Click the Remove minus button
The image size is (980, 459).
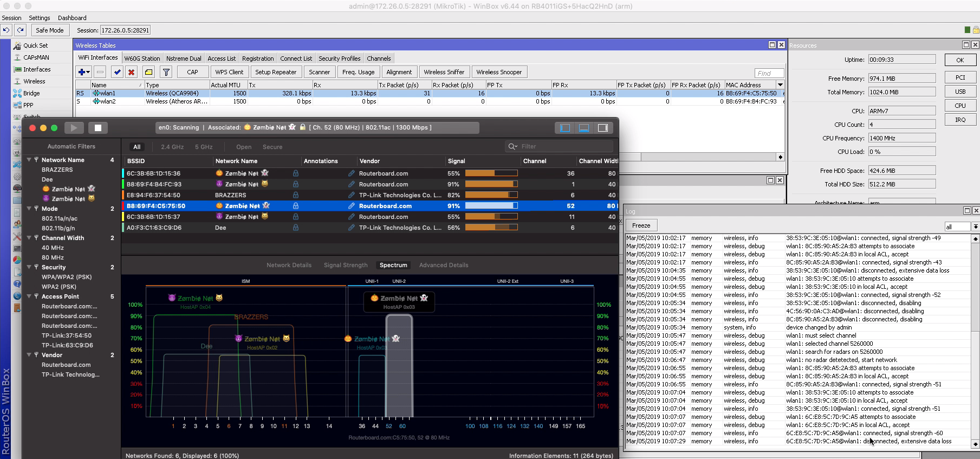pos(100,72)
